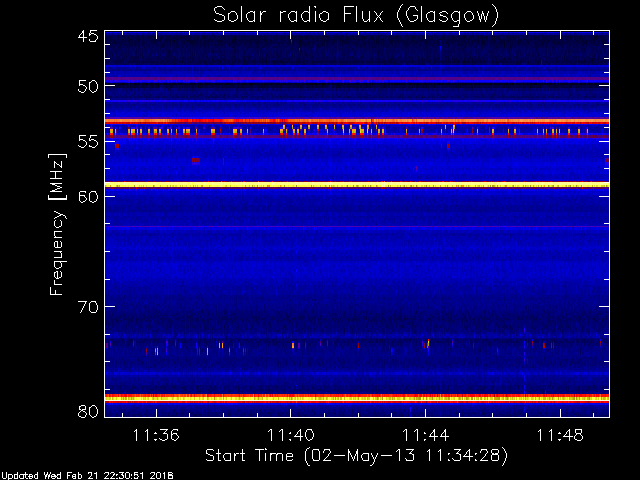Select the 45 frequency tick label

pyautogui.click(x=88, y=36)
